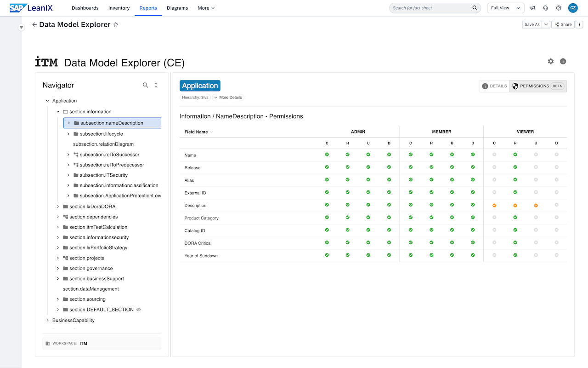Screen dimensions: 588x368
Task: Open the report info icon near the gear
Action: [x=563, y=61]
